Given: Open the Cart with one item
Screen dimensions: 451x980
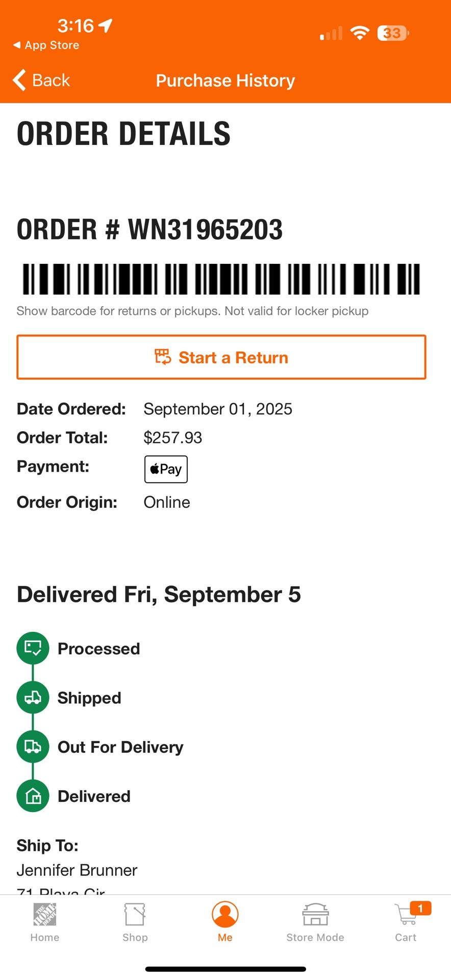Looking at the screenshot, I should (x=406, y=922).
